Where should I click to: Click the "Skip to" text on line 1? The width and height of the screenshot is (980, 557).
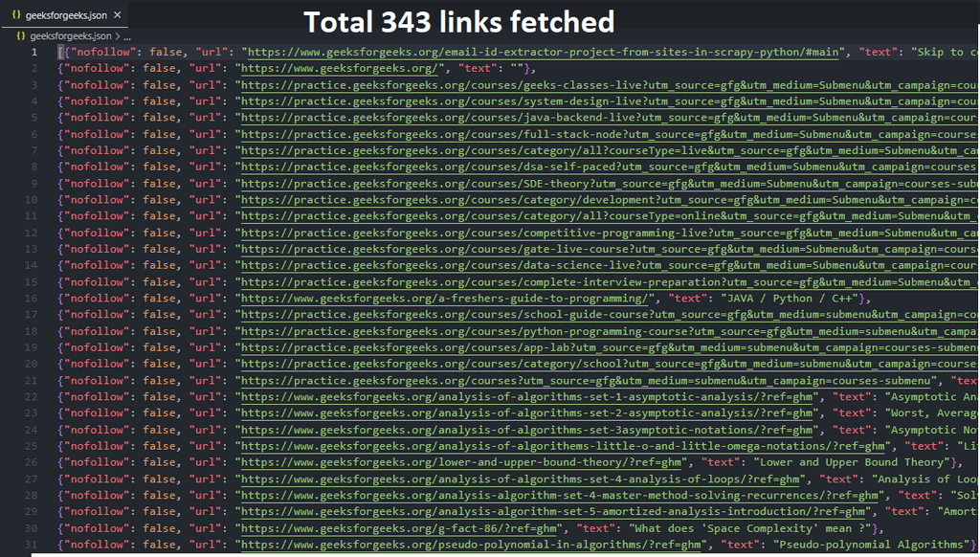coord(941,52)
